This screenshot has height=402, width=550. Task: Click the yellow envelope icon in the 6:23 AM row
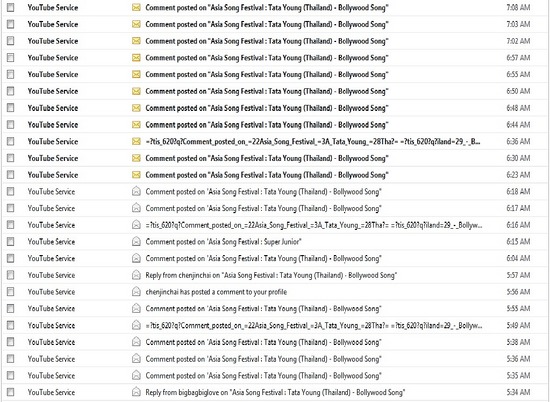tap(136, 175)
